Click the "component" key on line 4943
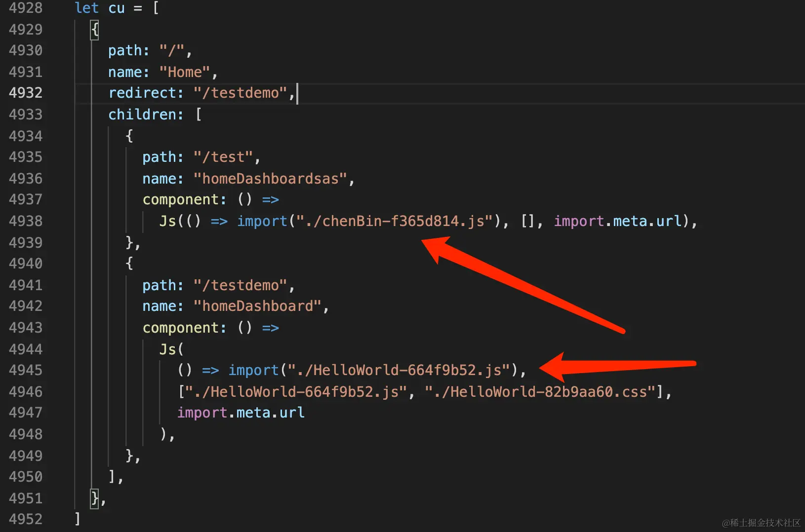This screenshot has height=532, width=805. [181, 328]
